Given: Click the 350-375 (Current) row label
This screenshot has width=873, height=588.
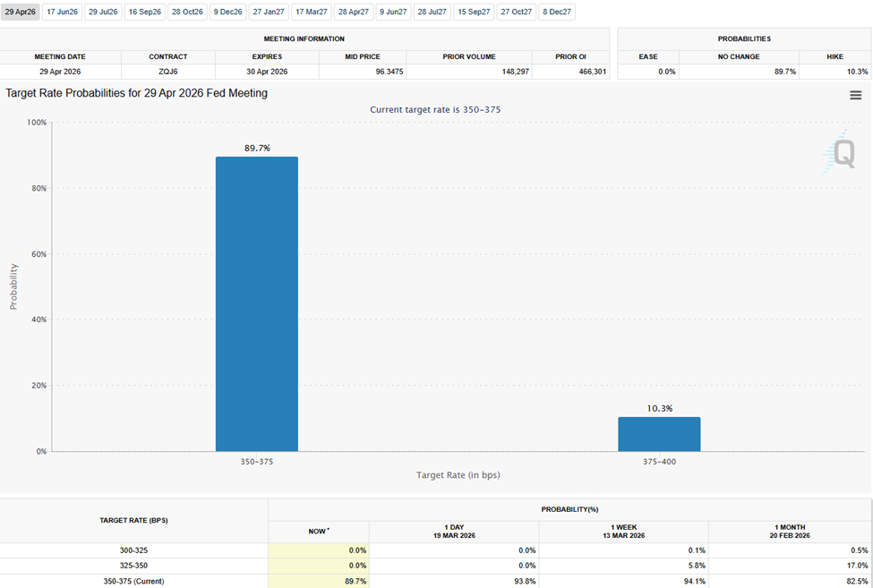Looking at the screenshot, I should click(x=133, y=582).
